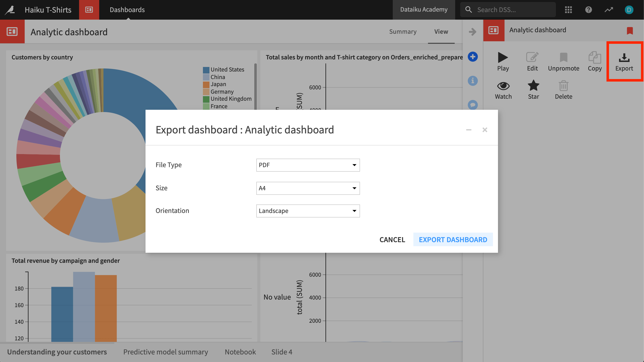Switch to the Summary tab

click(x=403, y=31)
